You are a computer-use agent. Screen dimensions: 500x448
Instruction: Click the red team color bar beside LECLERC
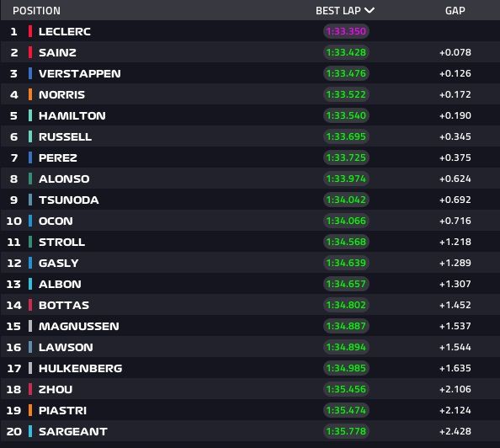(x=30, y=31)
